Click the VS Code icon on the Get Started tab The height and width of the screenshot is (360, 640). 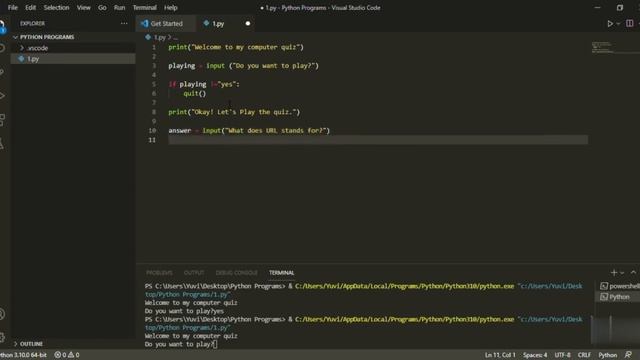(144, 23)
